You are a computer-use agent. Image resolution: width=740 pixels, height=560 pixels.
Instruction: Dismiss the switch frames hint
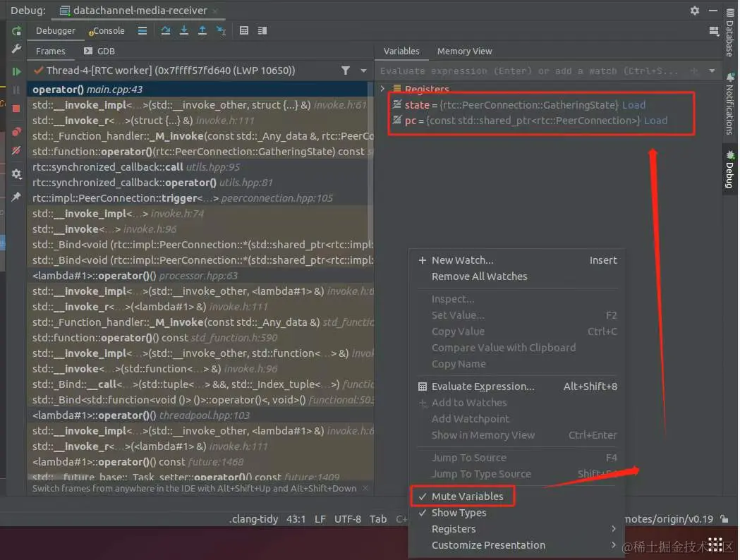coord(365,488)
